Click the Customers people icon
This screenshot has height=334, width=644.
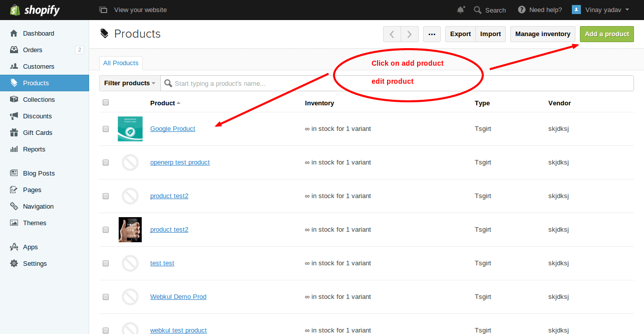(x=14, y=66)
